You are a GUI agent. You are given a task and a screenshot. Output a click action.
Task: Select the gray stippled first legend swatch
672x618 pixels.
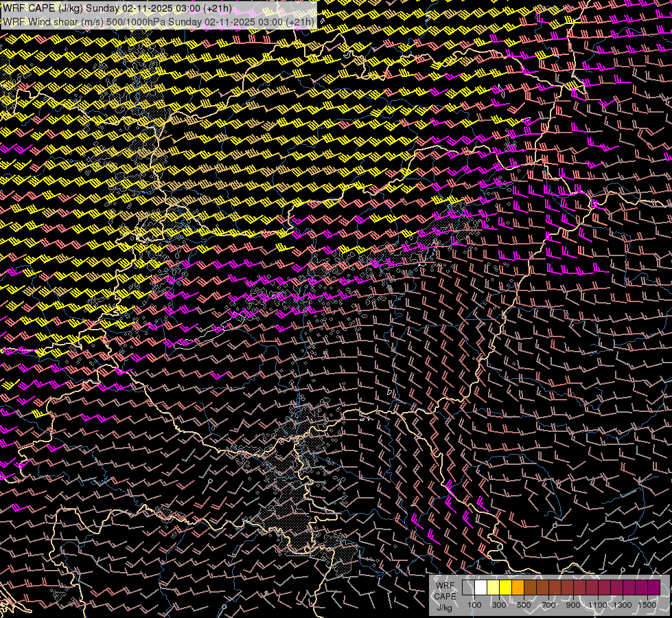click(468, 587)
